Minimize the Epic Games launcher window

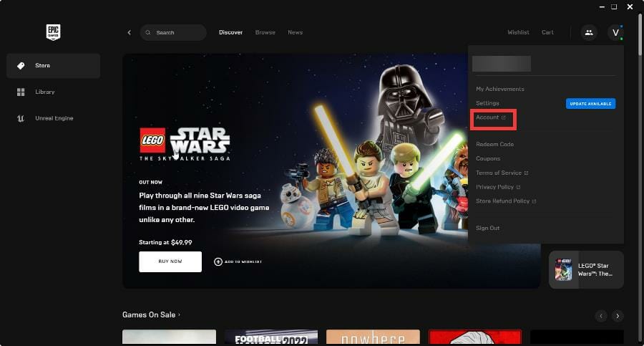(x=602, y=7)
